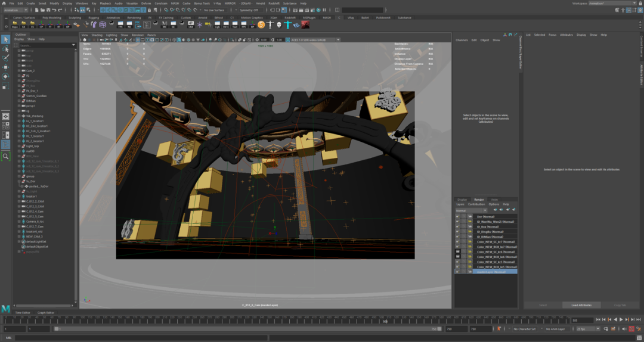The height and width of the screenshot is (342, 644).
Task: Activate the Lasso Select tool
Action: point(6,49)
